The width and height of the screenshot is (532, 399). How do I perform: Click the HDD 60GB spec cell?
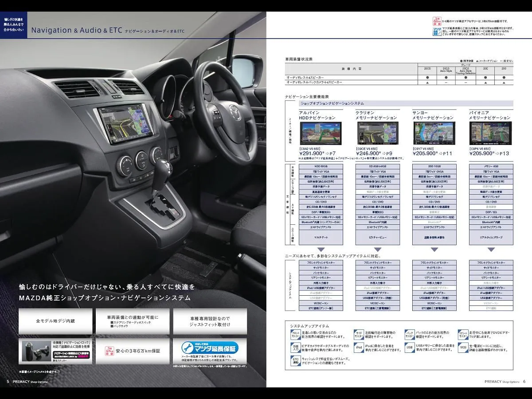321,166
